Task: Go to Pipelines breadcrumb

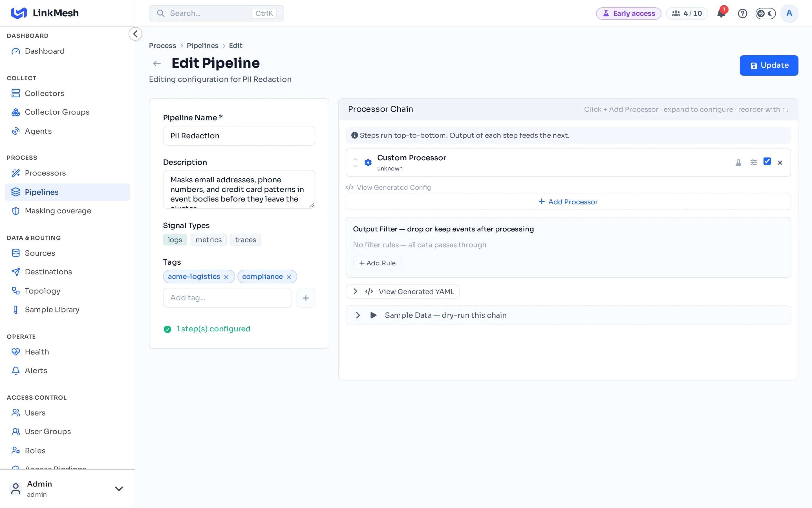Action: pos(202,46)
